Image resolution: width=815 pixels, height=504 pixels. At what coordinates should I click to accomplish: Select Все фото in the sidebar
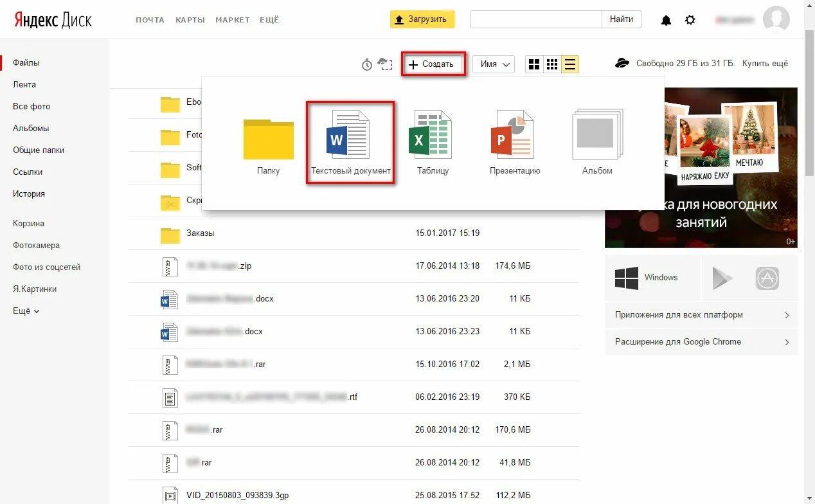(31, 107)
